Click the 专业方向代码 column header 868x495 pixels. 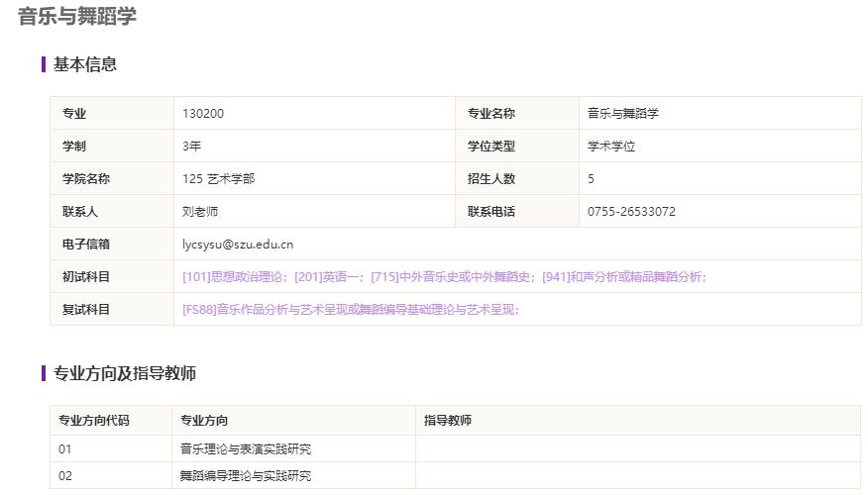click(x=94, y=421)
